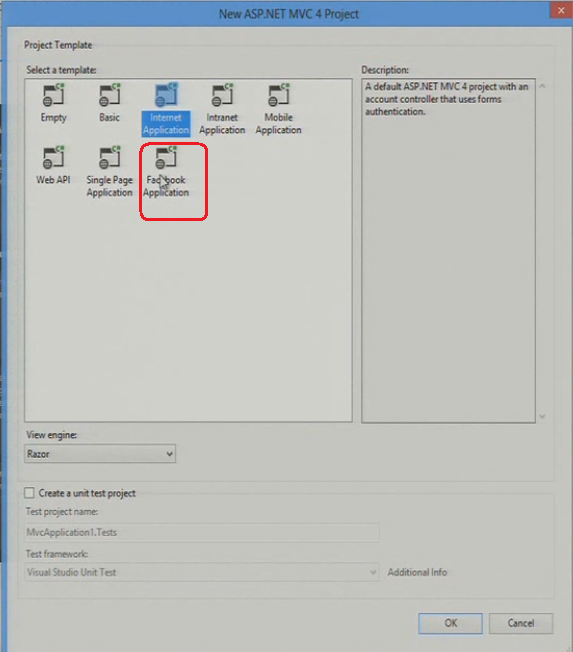Image resolution: width=573 pixels, height=652 pixels.
Task: Close the New ASP.NET MVC 4 Project dialog
Action: 561,10
